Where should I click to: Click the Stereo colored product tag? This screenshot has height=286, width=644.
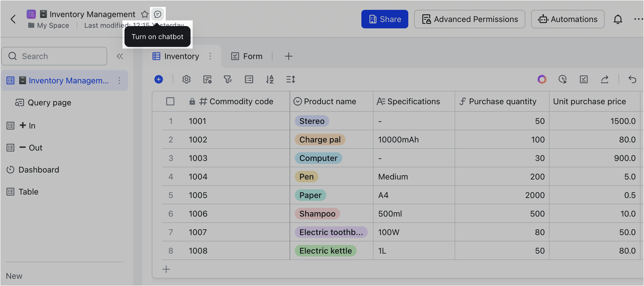[312, 121]
